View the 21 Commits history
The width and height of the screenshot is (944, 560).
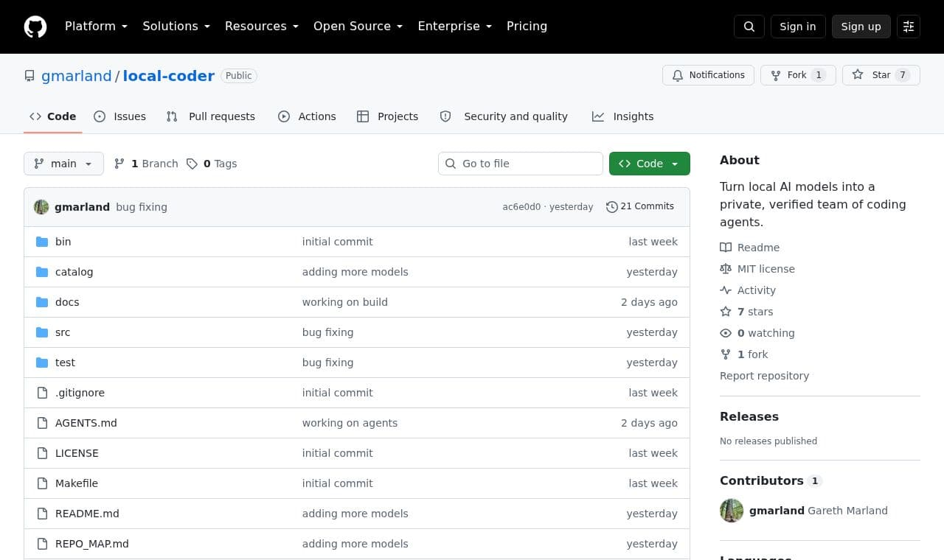point(640,206)
